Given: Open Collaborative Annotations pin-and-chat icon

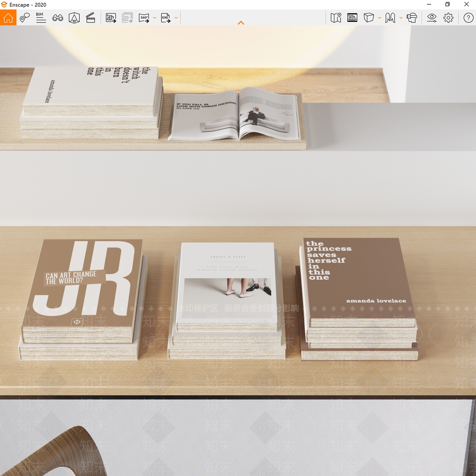Looking at the screenshot, I should pyautogui.click(x=25, y=18).
